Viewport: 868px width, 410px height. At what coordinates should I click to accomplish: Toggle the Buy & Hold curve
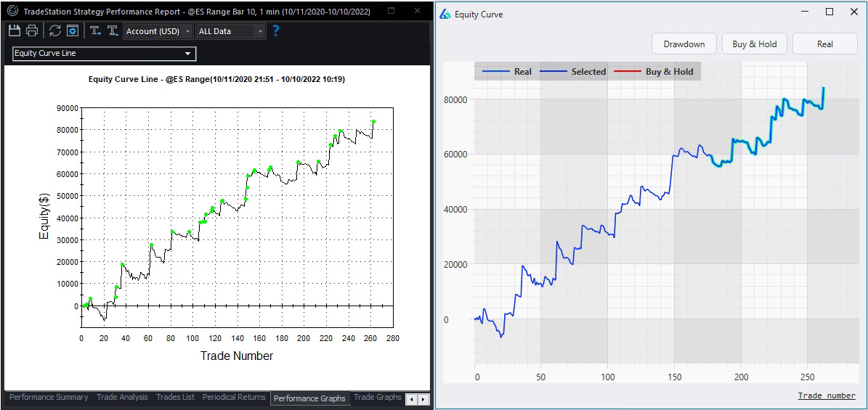(x=754, y=44)
